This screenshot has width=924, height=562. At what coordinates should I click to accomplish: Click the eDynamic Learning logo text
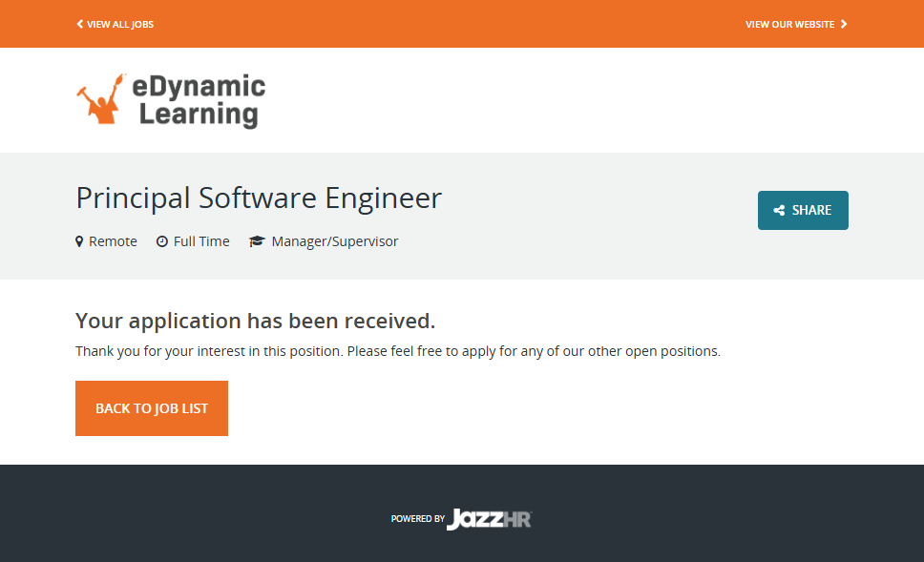(x=199, y=100)
